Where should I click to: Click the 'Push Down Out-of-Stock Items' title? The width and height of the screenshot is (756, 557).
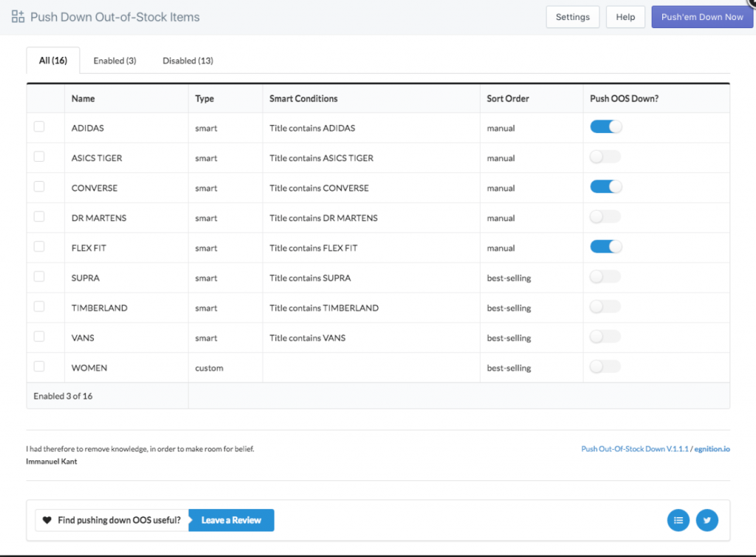(x=114, y=17)
